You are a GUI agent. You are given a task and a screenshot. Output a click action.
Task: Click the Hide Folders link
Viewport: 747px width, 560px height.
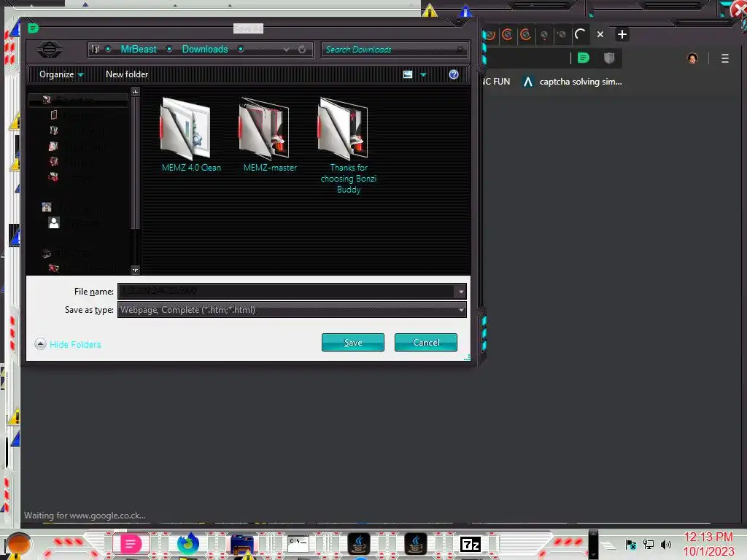pos(75,344)
